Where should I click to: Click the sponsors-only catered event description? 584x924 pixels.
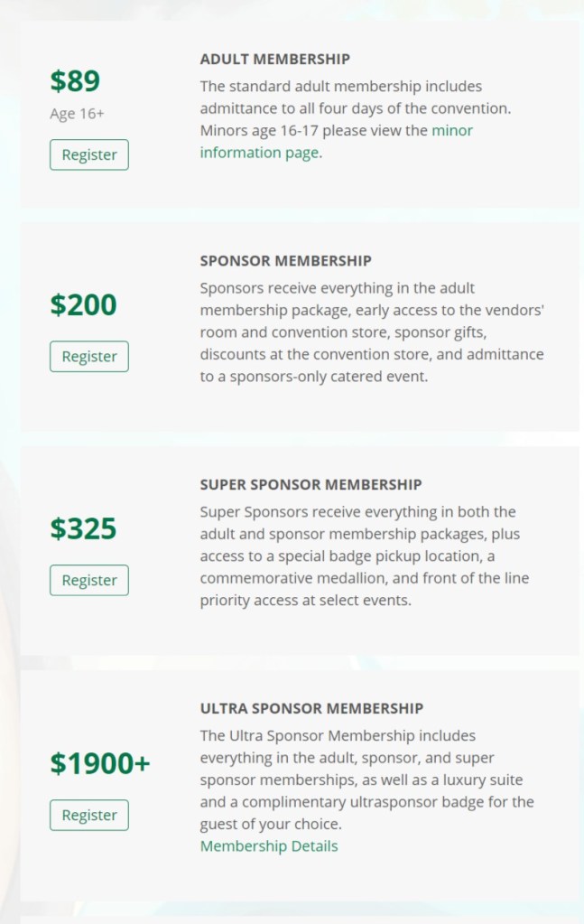coord(370,332)
